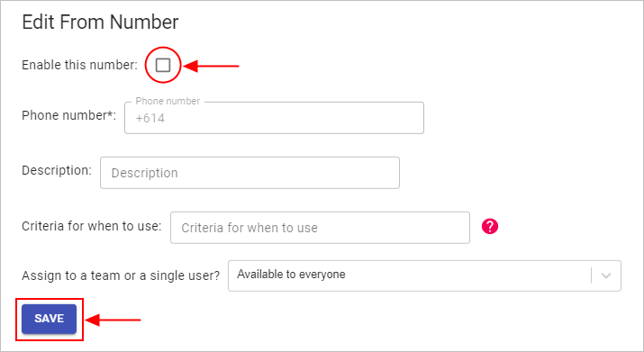
Task: Tick the Enable this number checkbox
Action: coord(163,65)
